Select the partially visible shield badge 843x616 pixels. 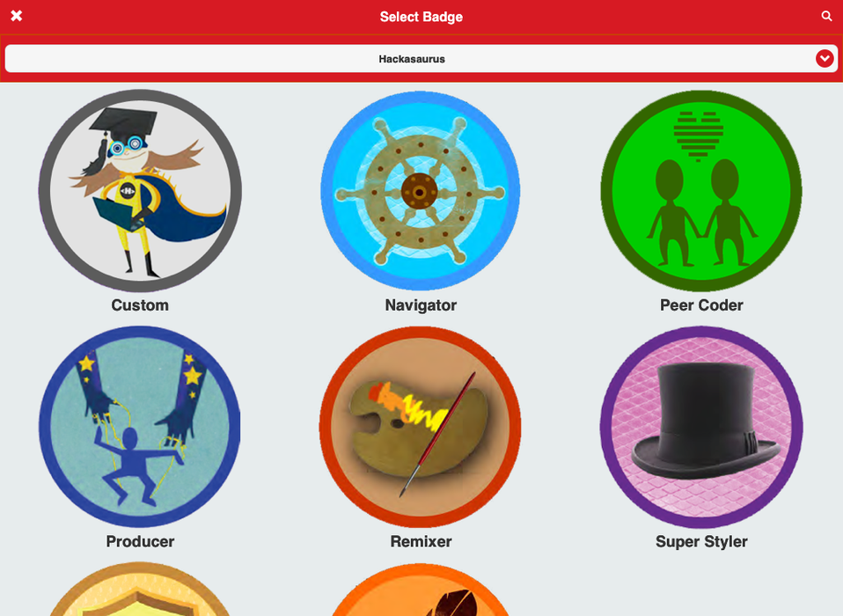coord(140,589)
